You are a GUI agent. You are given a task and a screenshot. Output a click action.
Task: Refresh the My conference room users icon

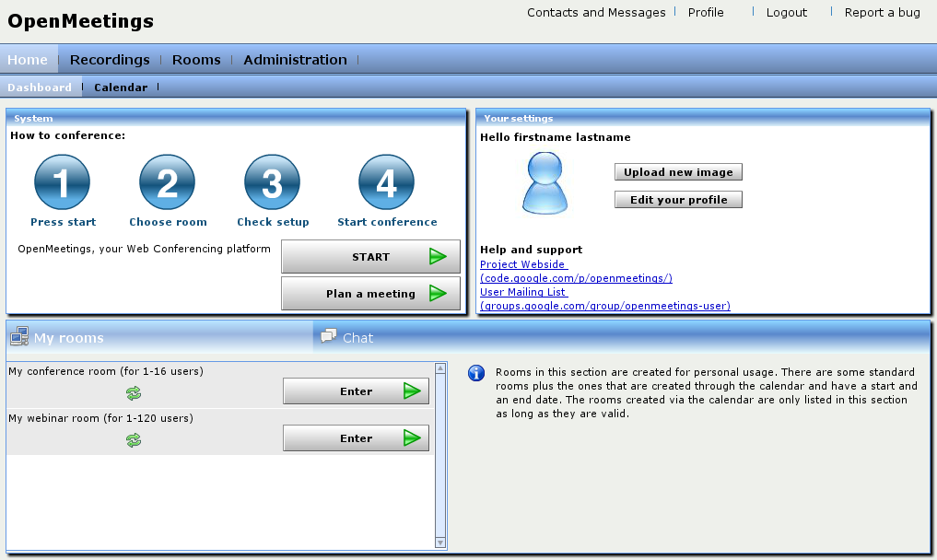click(134, 393)
